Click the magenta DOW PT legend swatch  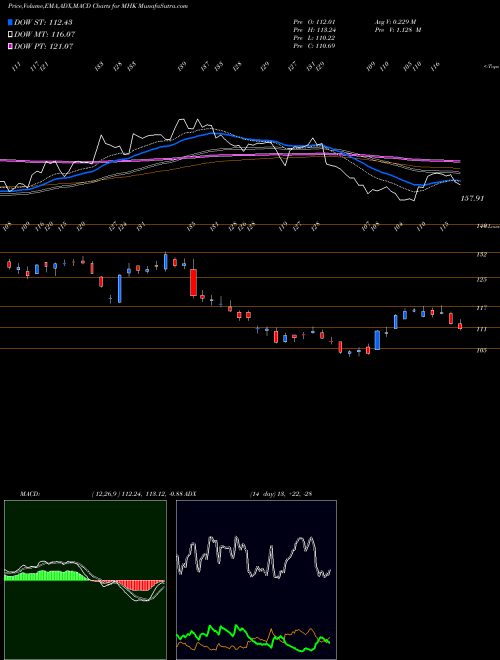coord(10,46)
